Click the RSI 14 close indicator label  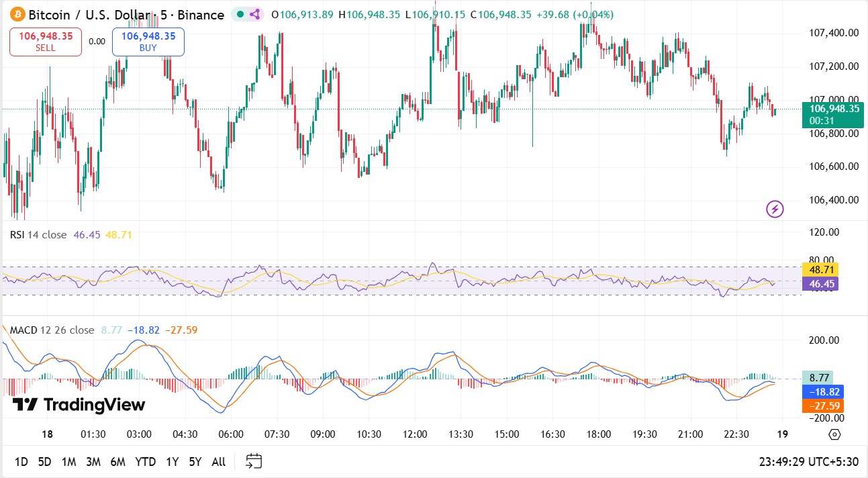coord(38,234)
